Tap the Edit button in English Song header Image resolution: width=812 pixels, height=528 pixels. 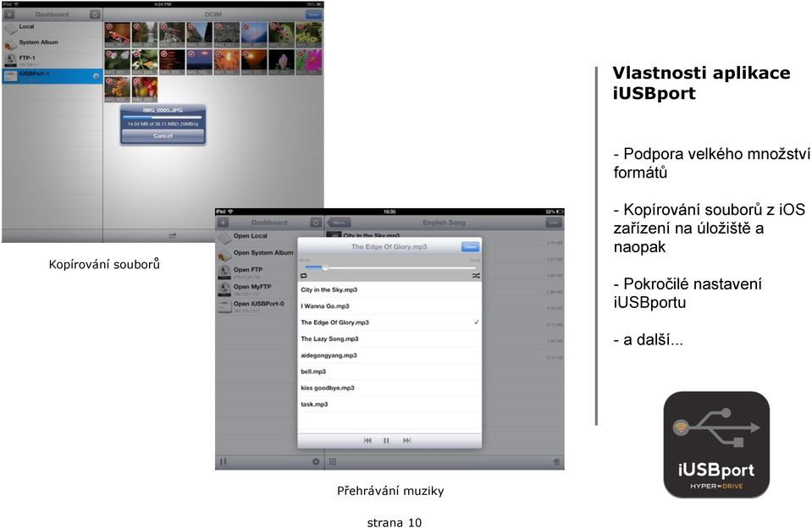(554, 223)
